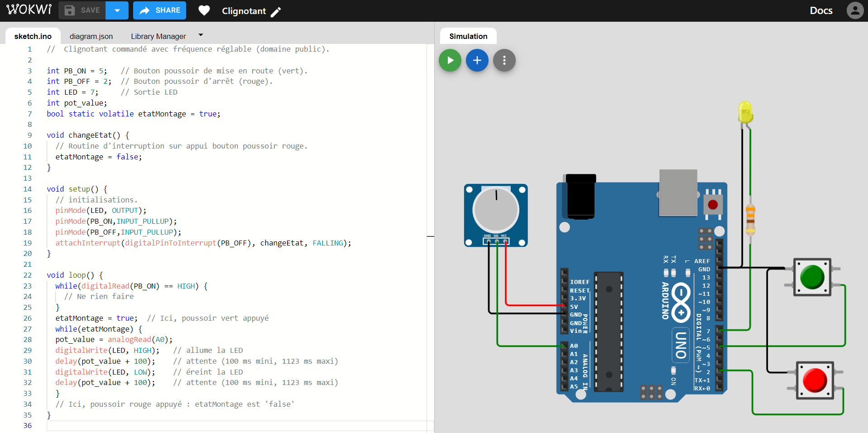The height and width of the screenshot is (433, 868).
Task: Click 'digitalWrite(LED, LOW);' line
Action: 106,372
